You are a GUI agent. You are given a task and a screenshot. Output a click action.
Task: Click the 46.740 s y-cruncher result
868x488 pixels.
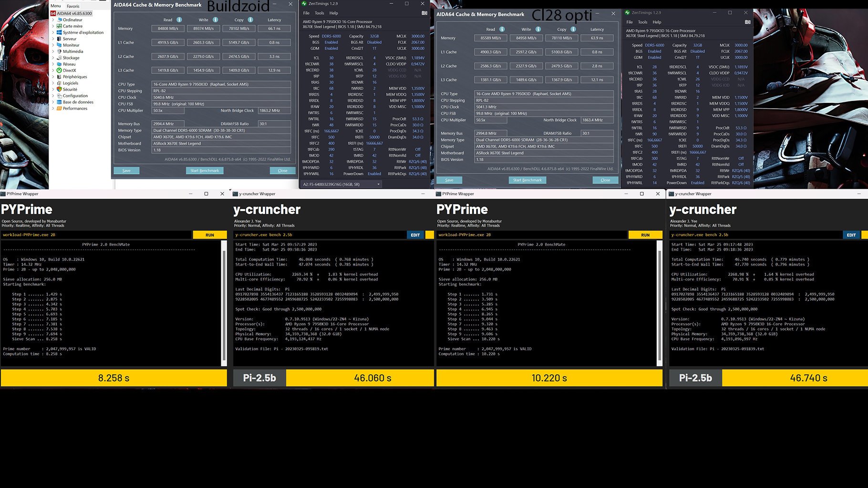click(x=795, y=378)
